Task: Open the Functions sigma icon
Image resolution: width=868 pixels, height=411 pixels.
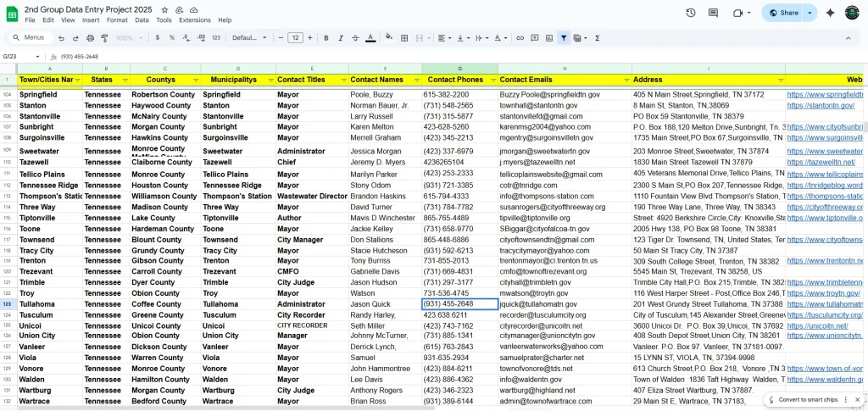Action: pyautogui.click(x=598, y=38)
